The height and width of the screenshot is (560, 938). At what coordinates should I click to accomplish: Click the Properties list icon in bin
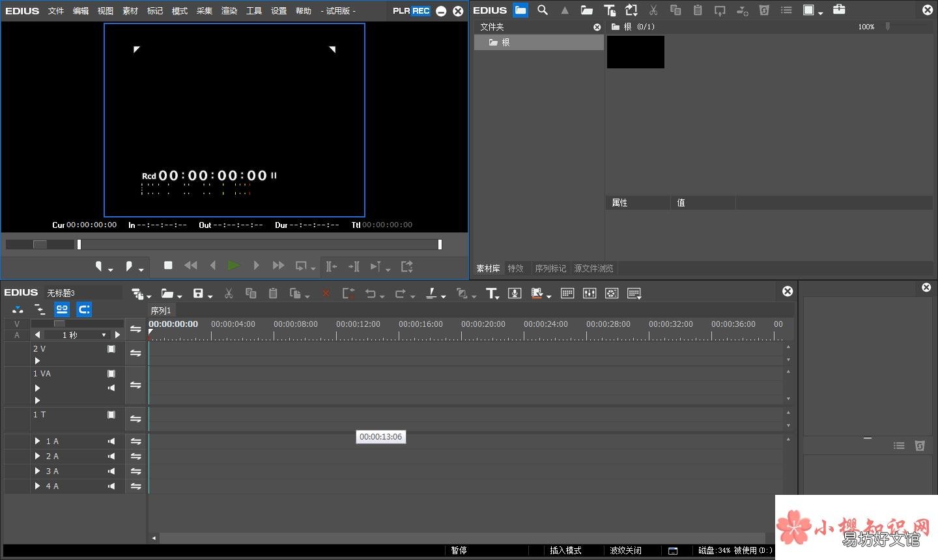click(786, 10)
